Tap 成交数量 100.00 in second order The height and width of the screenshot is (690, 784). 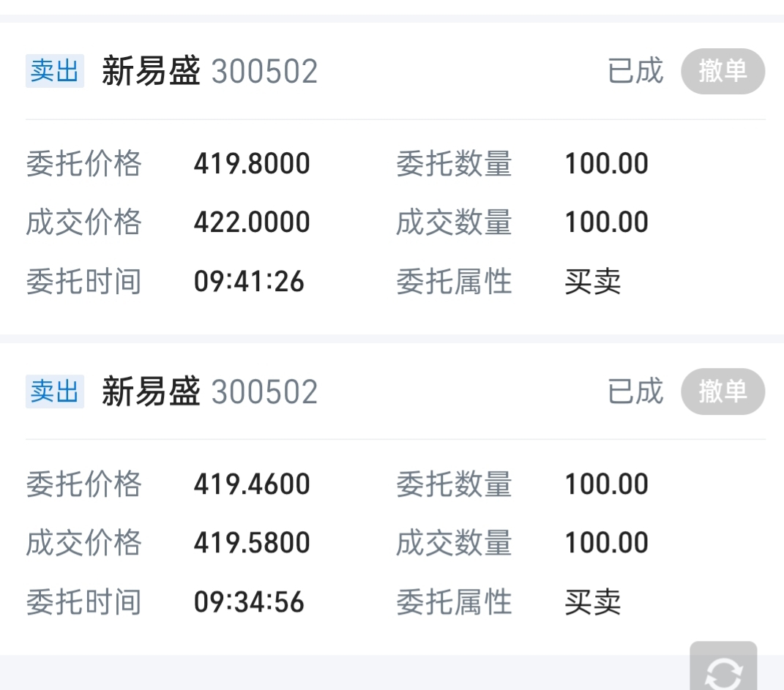607,543
